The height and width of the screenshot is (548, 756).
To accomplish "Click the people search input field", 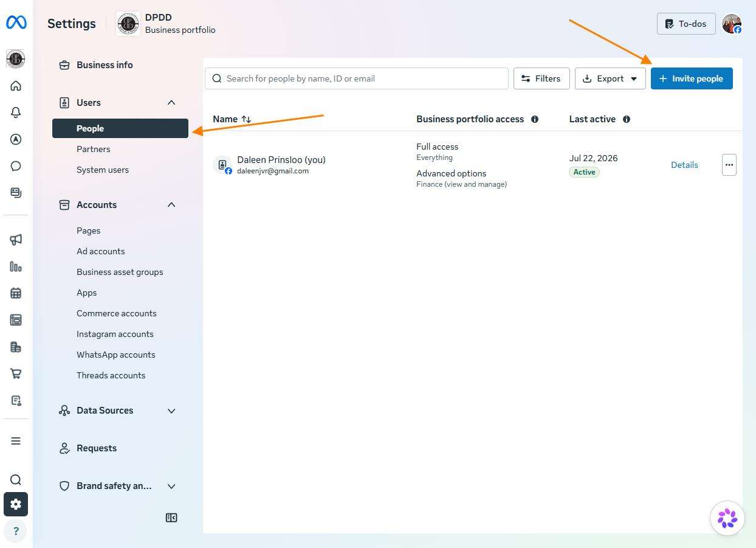I will (357, 78).
